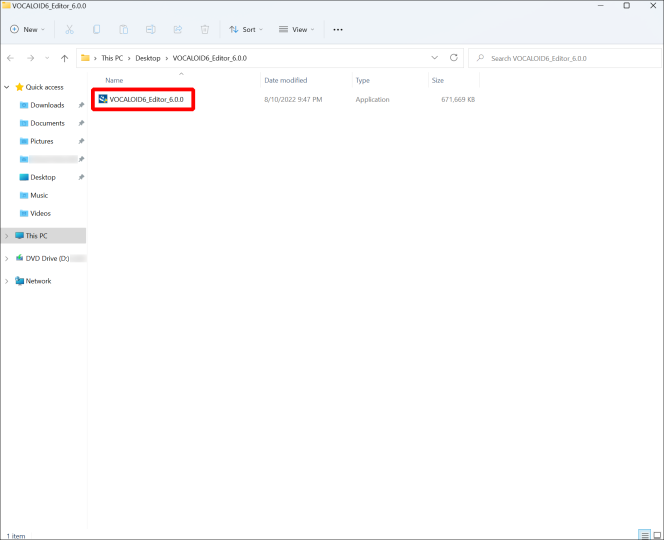Click the Paste clipboard icon

123,30
